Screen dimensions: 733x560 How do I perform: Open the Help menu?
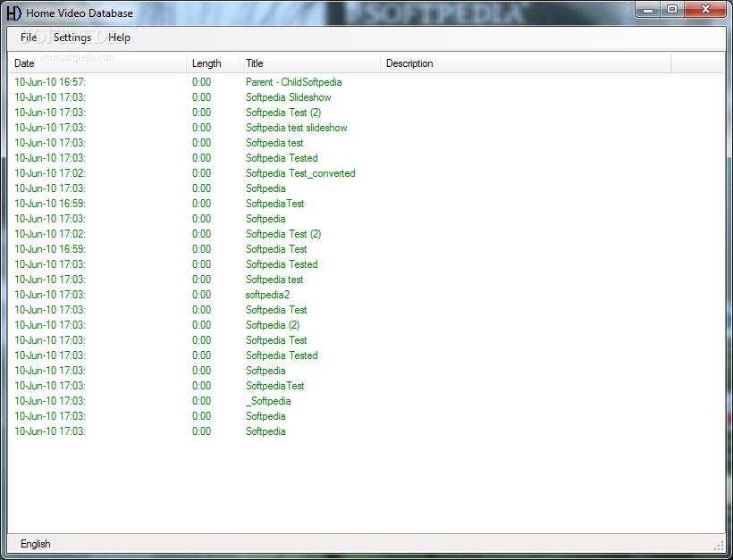coord(119,38)
